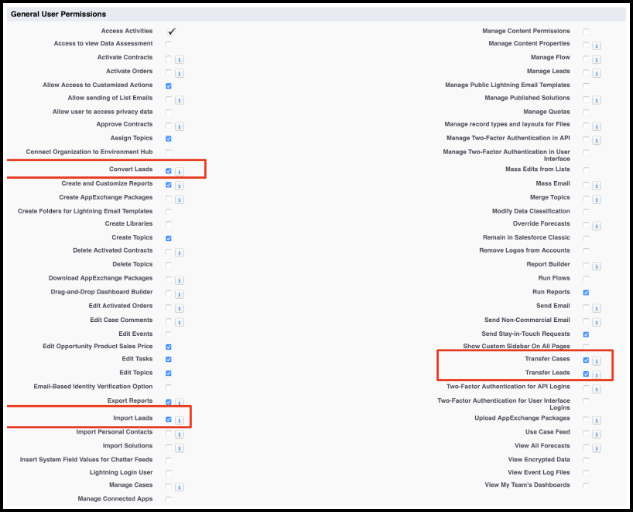Enable the Edit Events checkbox
Image resolution: width=633 pixels, height=512 pixels.
coord(169,334)
